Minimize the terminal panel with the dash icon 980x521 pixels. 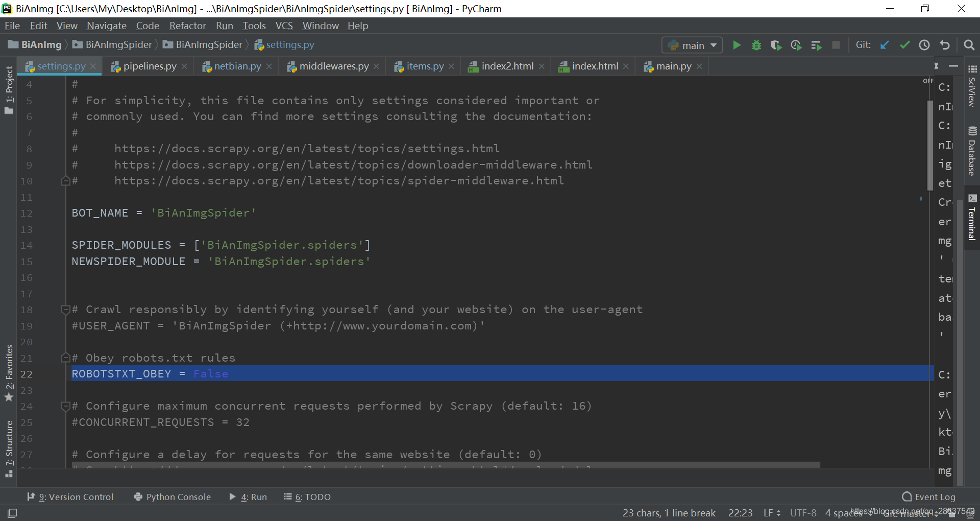coord(953,66)
